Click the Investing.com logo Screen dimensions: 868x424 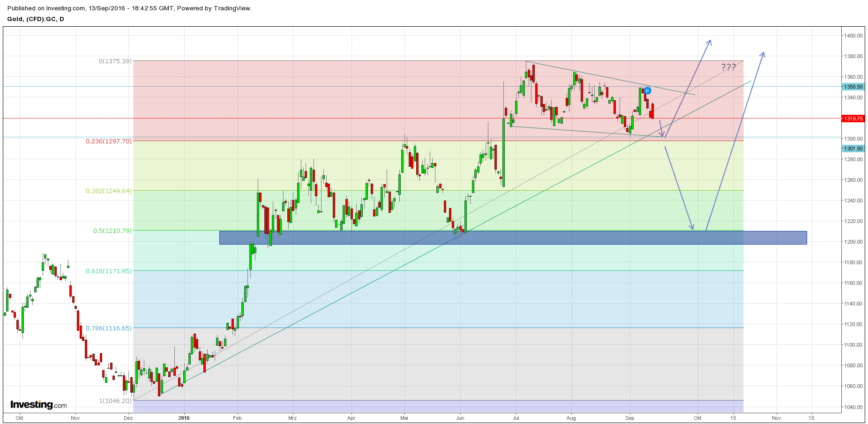pos(38,405)
